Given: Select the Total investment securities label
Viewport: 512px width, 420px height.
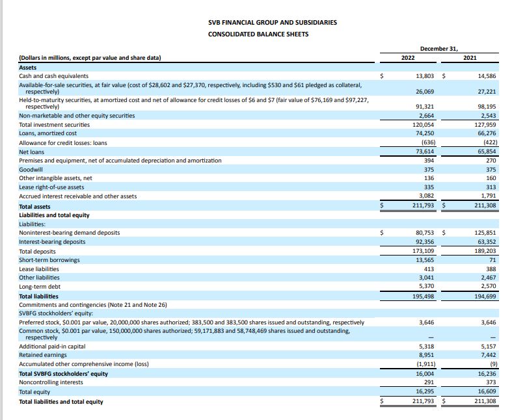Looking at the screenshot, I should [x=55, y=124].
